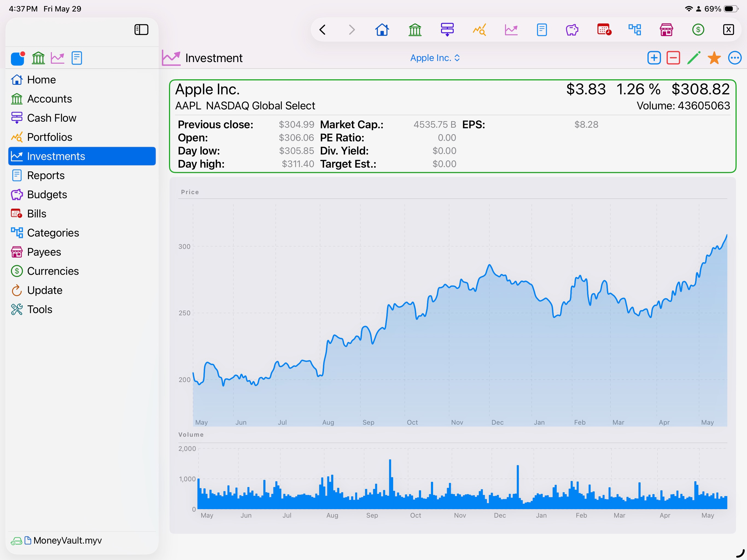Click the Open $306.06 value

click(x=296, y=138)
